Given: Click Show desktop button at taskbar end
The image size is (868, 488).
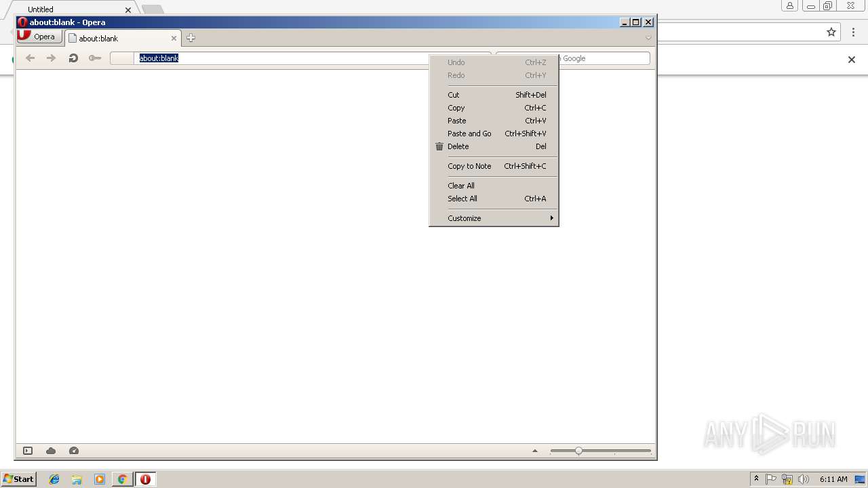Looking at the screenshot, I should pos(860,479).
